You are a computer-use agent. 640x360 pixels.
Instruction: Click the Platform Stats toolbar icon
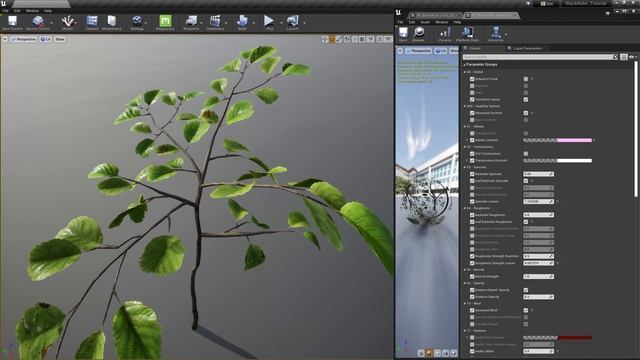[x=467, y=34]
